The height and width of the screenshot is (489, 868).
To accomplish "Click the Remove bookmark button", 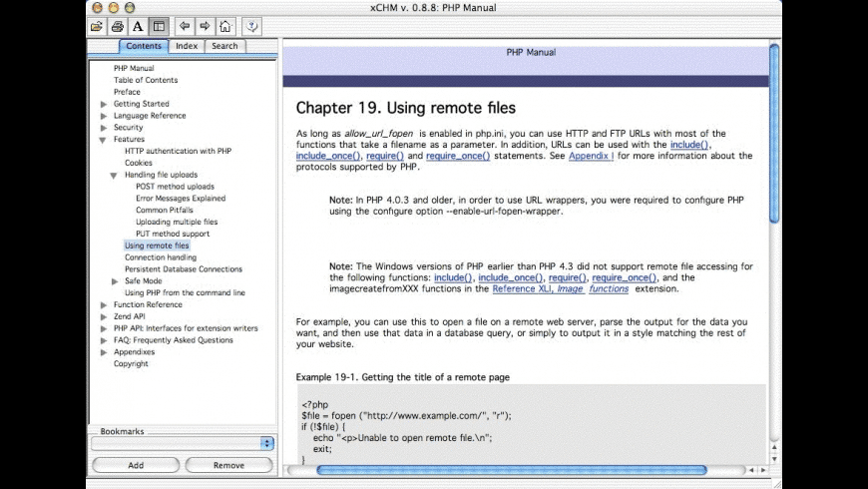I will point(228,465).
